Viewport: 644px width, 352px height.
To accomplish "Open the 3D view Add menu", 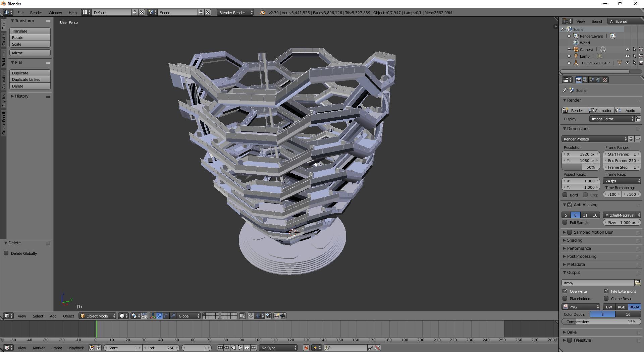I will tap(53, 316).
